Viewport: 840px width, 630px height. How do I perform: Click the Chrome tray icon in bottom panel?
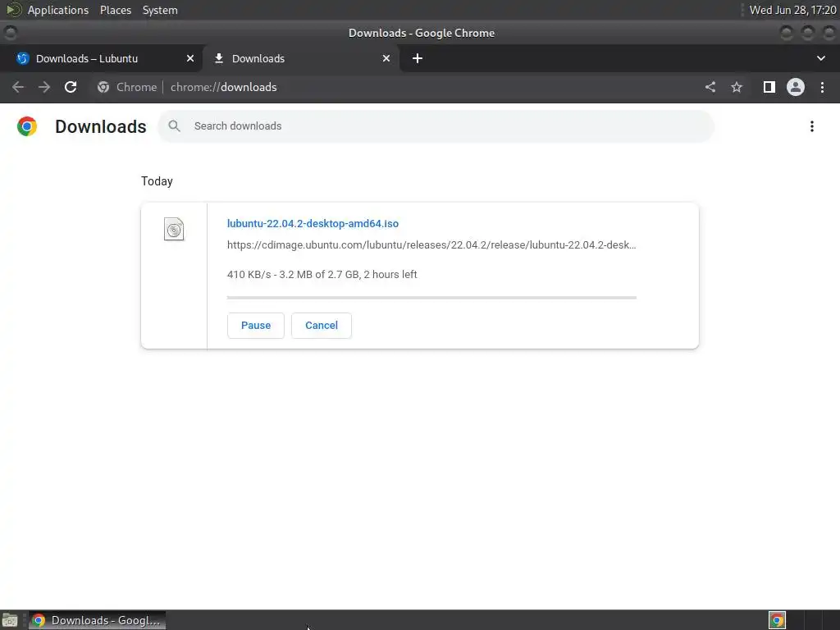[x=777, y=620]
